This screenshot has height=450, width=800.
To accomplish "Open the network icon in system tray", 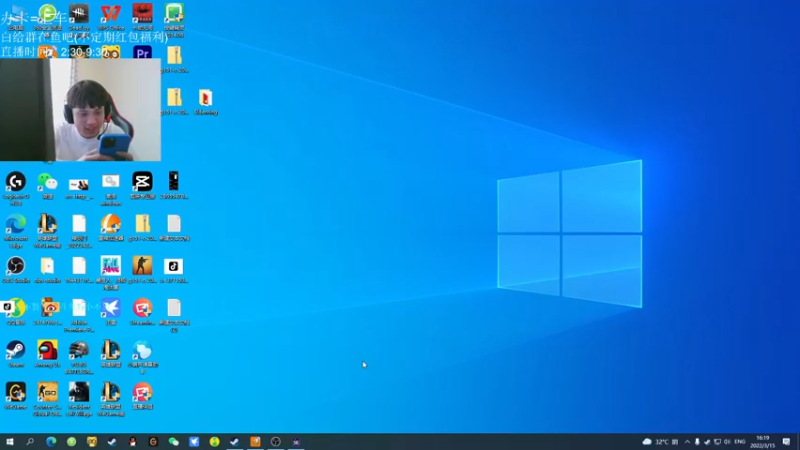I will (x=717, y=442).
